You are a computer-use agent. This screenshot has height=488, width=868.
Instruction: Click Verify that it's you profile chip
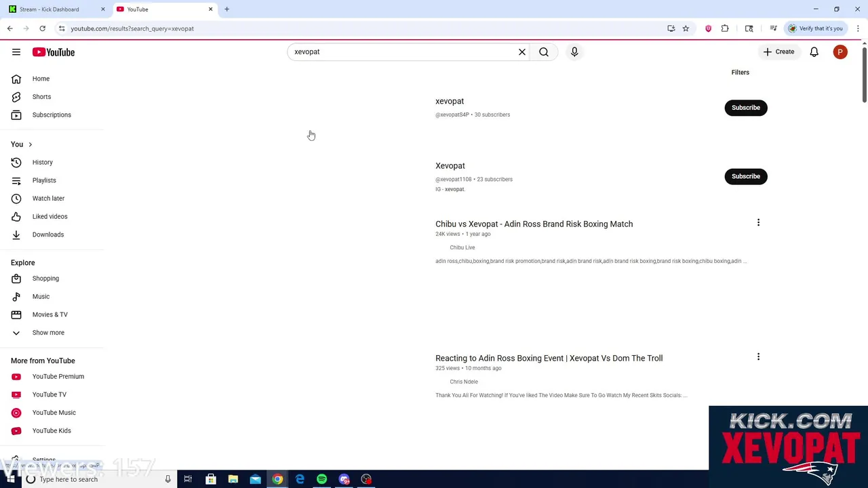coord(815,28)
